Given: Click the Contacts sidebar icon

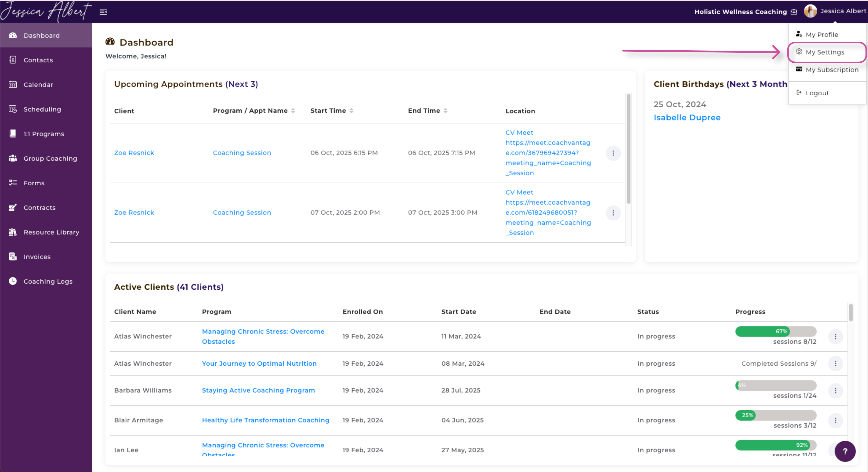Looking at the screenshot, I should click(x=13, y=60).
